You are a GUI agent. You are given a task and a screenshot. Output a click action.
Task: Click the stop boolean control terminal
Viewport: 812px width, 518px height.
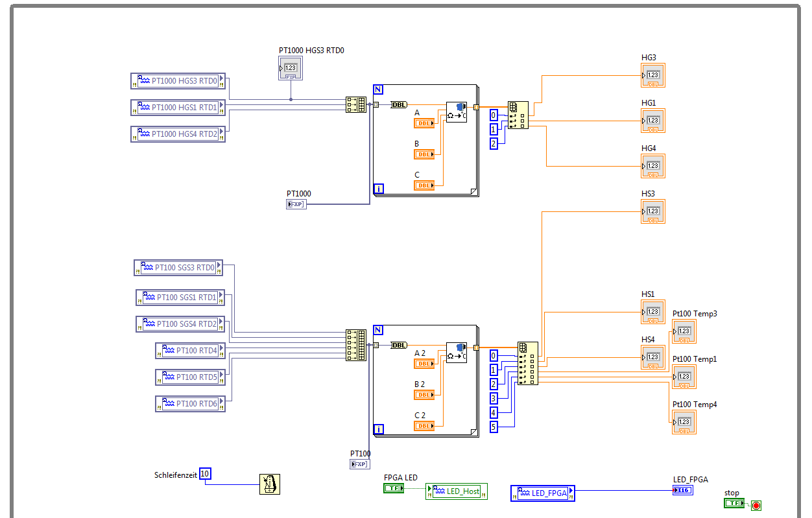click(734, 504)
